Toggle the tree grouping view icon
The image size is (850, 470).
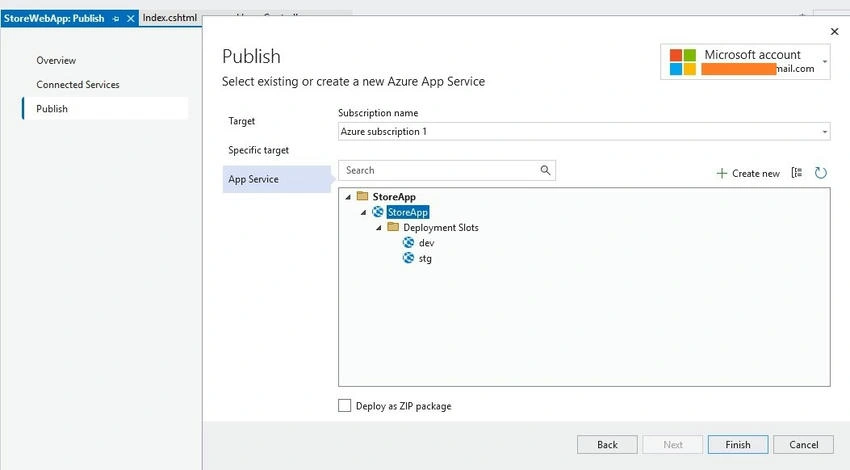point(797,173)
